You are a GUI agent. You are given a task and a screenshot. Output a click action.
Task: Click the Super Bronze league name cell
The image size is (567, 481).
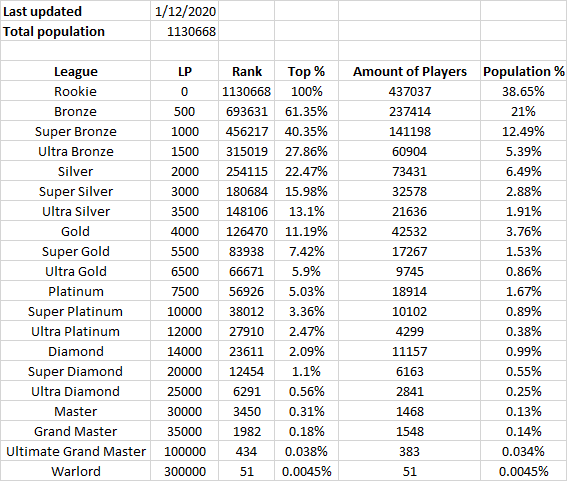pos(76,131)
